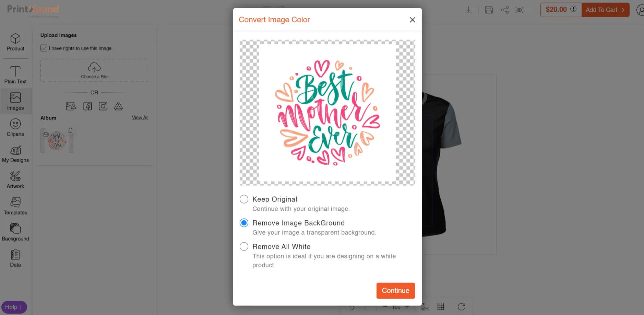This screenshot has height=315, width=644.
Task: Select the Keep Original radio option
Action: pos(244,199)
